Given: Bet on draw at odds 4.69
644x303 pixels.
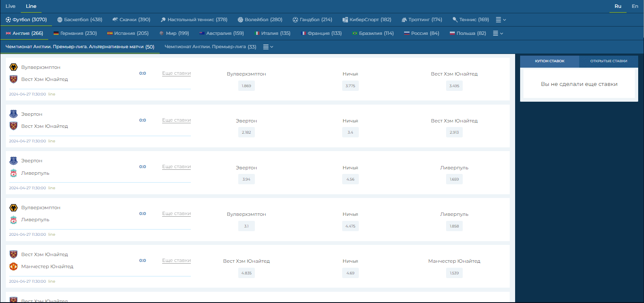Looking at the screenshot, I should [350, 273].
